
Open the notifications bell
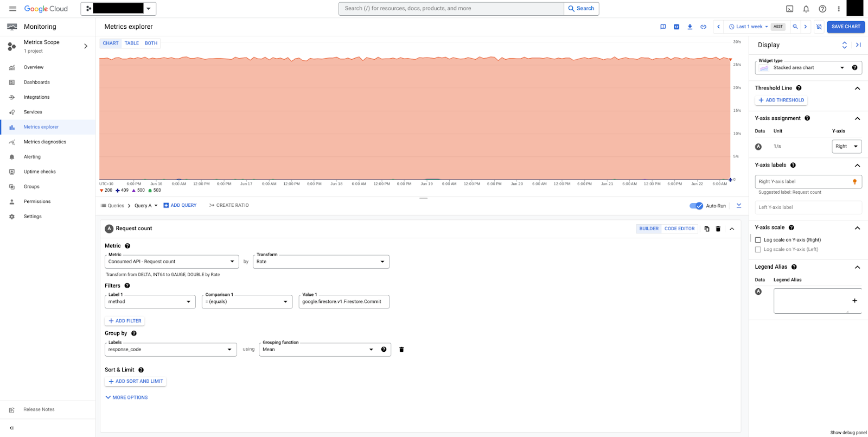point(806,9)
